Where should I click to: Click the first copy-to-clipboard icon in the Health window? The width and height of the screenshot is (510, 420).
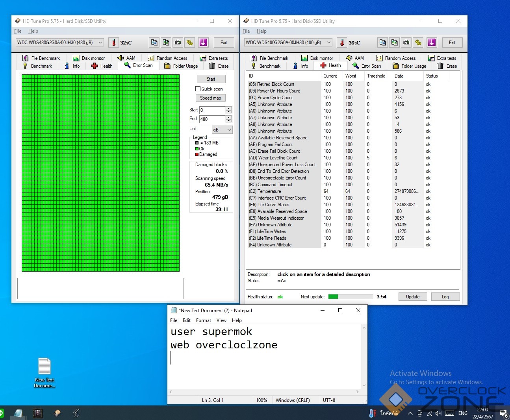click(382, 43)
